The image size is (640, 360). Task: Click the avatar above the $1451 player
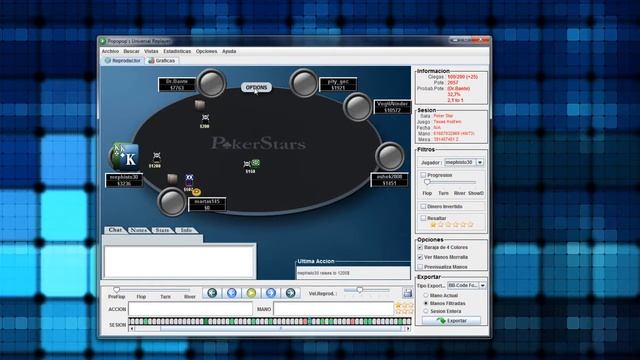click(390, 156)
